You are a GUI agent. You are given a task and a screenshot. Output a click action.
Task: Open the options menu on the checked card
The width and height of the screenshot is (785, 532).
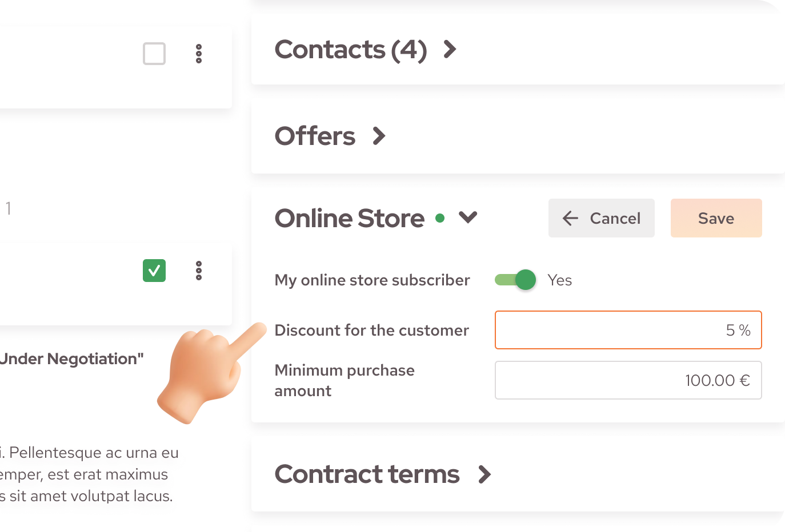198,271
